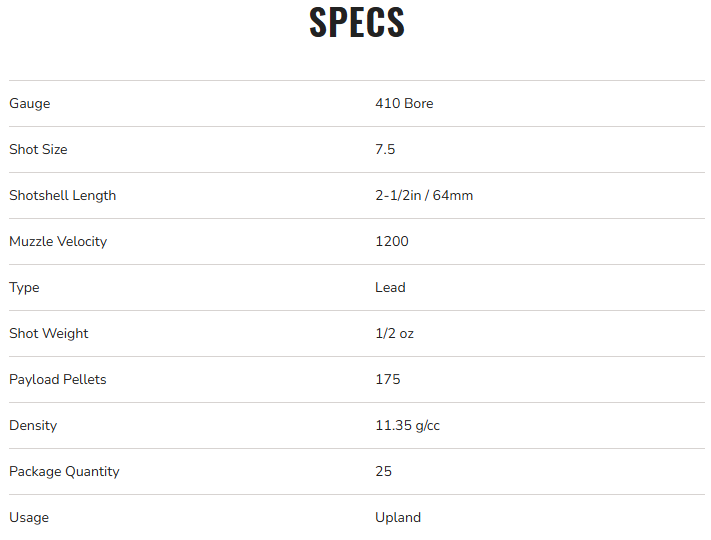
Task: Select the 2-1/2in / 64mm value
Action: [424, 196]
